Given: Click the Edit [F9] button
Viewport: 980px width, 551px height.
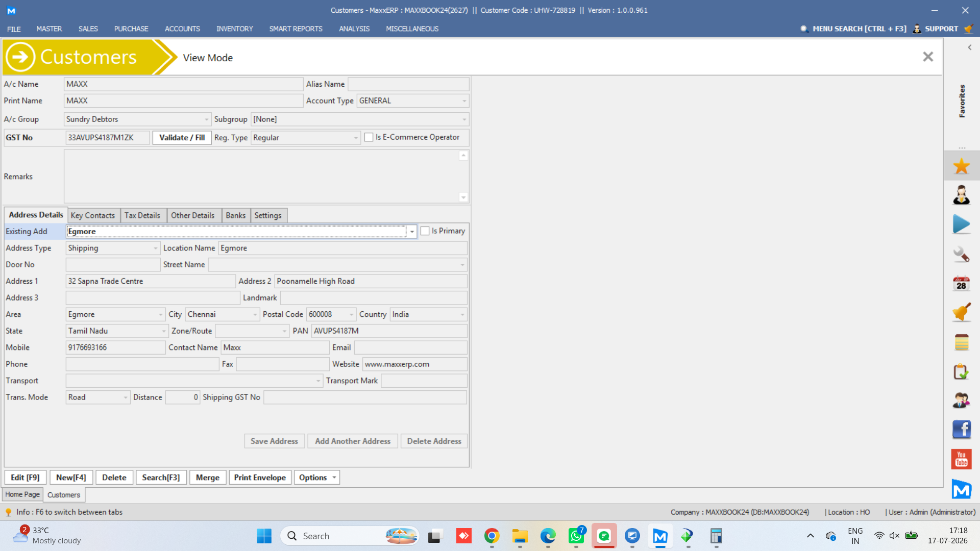Looking at the screenshot, I should pos(25,478).
